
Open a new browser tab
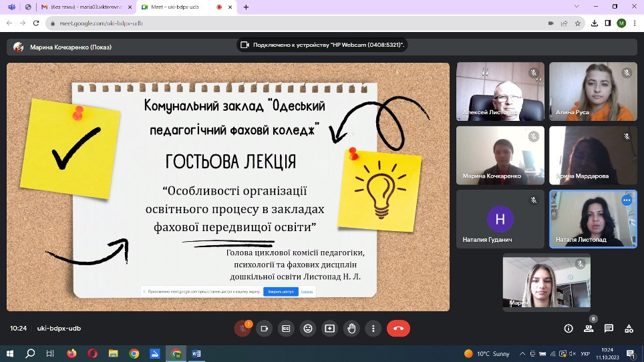[x=246, y=7]
